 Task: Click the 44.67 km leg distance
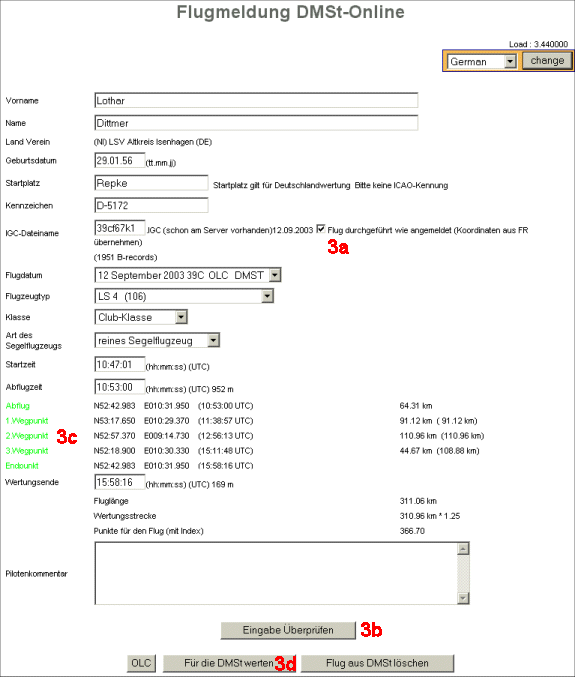click(x=416, y=450)
